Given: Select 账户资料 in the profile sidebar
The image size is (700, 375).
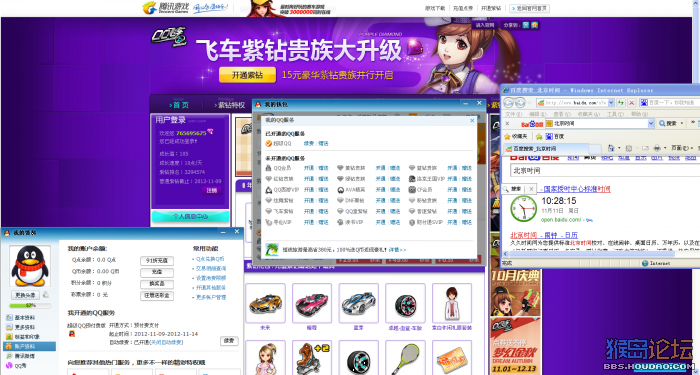Looking at the screenshot, I should click(29, 346).
